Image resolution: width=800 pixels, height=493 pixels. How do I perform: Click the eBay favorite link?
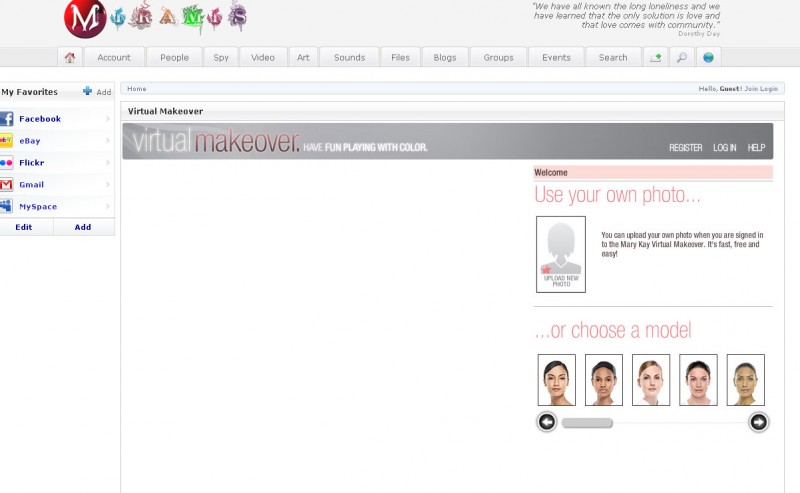pos(30,141)
